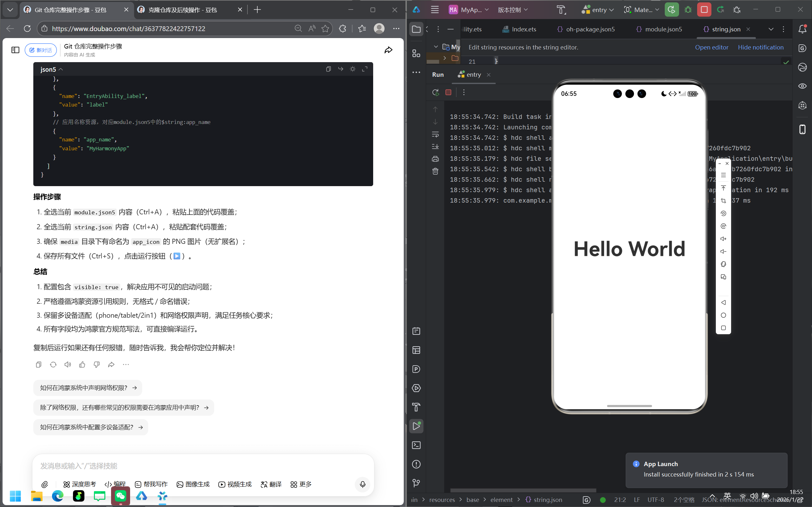Rerun the entry run configuration
This screenshot has height=507, width=812.
click(436, 92)
